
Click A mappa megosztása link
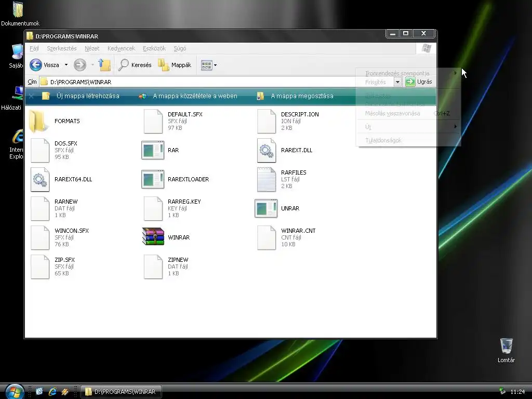[x=295, y=96]
